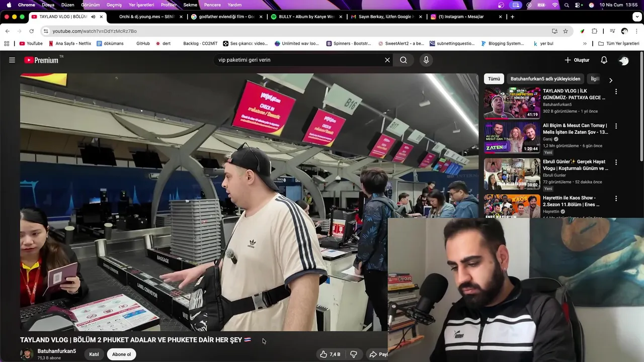Open the Wi-Fi status menu
Image resolution: width=644 pixels, height=362 pixels.
(555, 5)
